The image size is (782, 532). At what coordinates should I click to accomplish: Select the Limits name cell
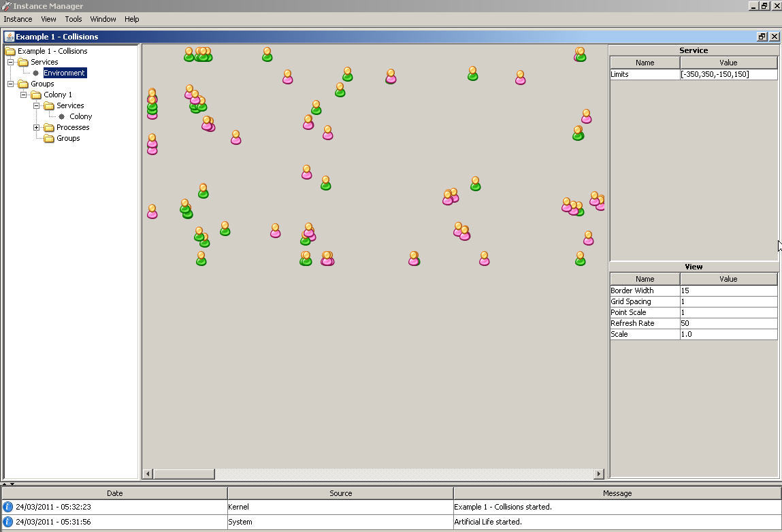pos(645,74)
